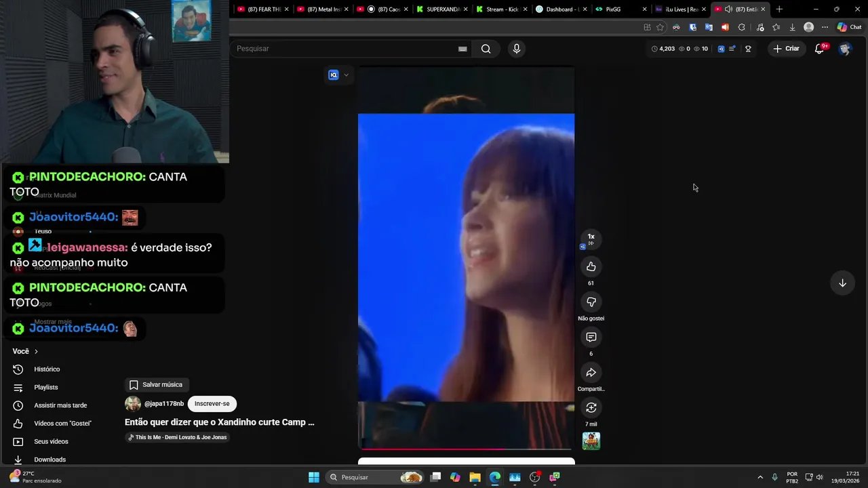This screenshot has height=488, width=868.
Task: Go to next Short with down arrow
Action: 842,283
